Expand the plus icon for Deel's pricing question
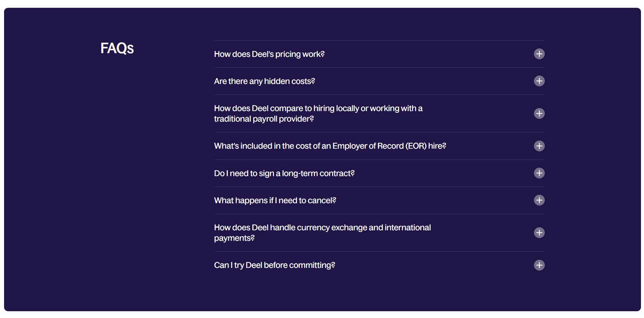The height and width of the screenshot is (318, 644). click(539, 54)
